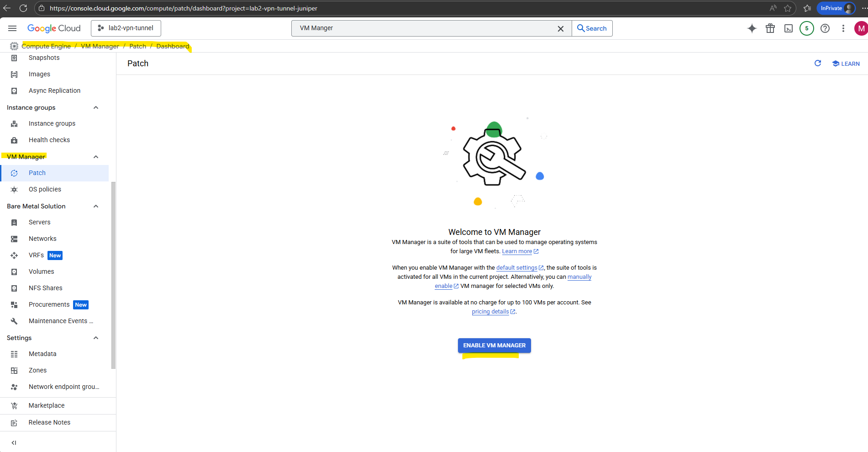Open the InPrivate profile button
Screen dimensions: 868x452
tap(836, 8)
